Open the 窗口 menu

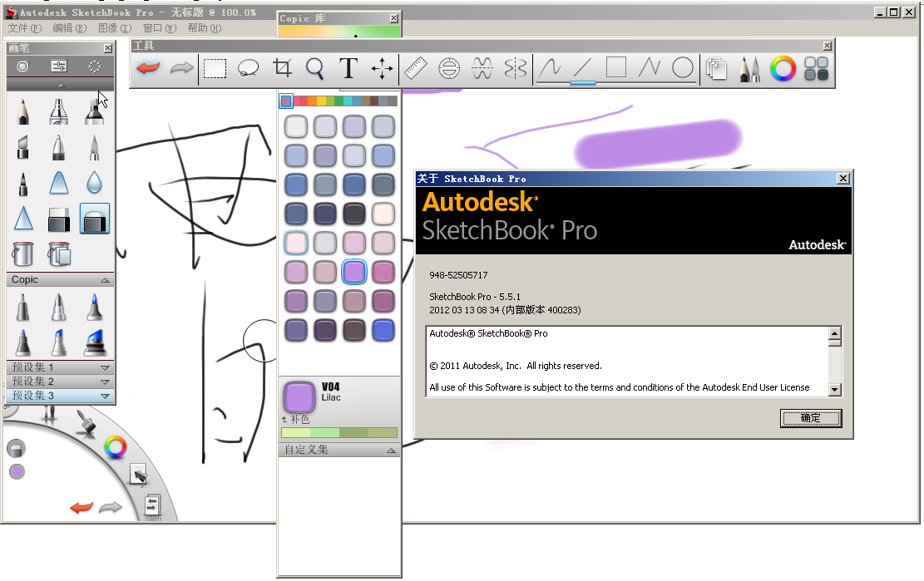point(160,27)
